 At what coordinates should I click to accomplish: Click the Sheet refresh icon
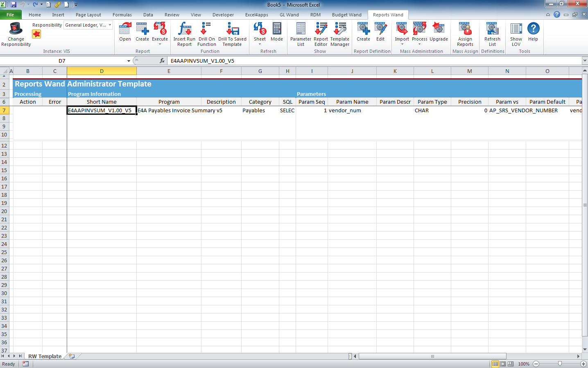tap(260, 29)
